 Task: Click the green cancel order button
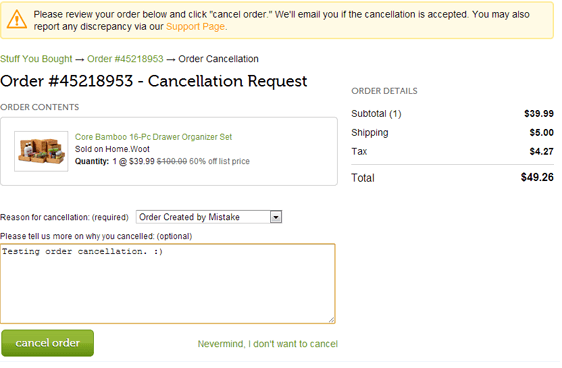[48, 343]
